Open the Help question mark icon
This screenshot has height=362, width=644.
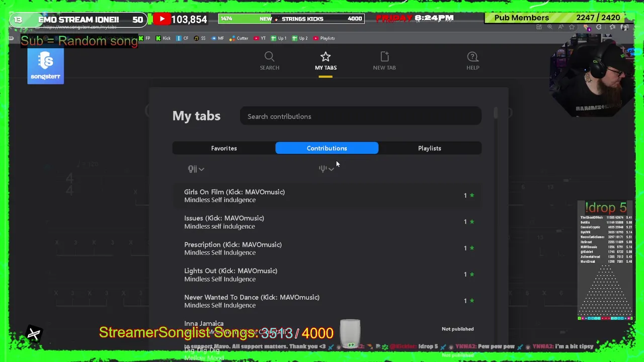point(472,57)
